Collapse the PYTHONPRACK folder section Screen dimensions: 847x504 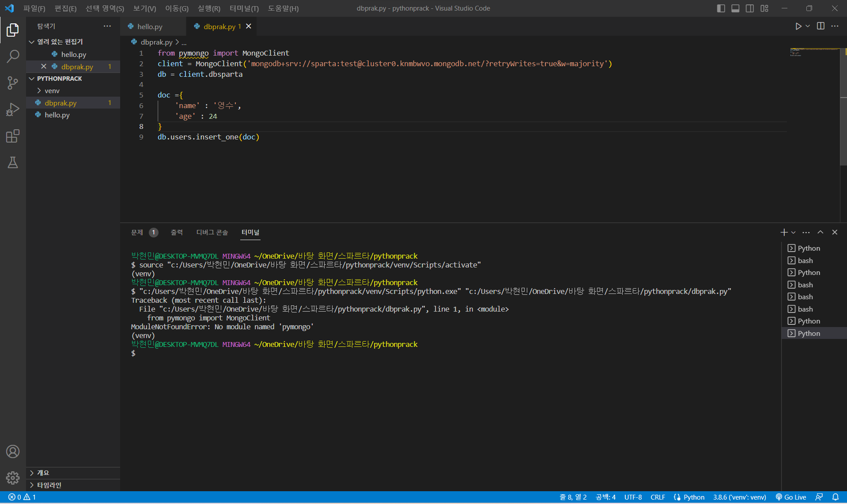pos(73,79)
